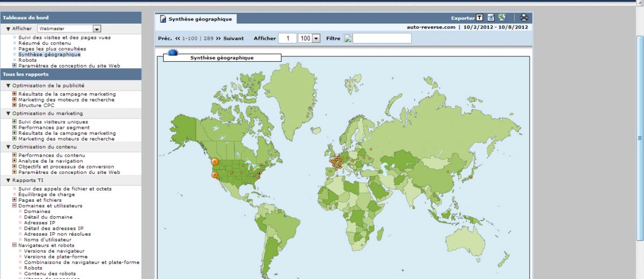Click the text export icon next to Exporter
Screen dimensions: 644x279
tap(479, 18)
